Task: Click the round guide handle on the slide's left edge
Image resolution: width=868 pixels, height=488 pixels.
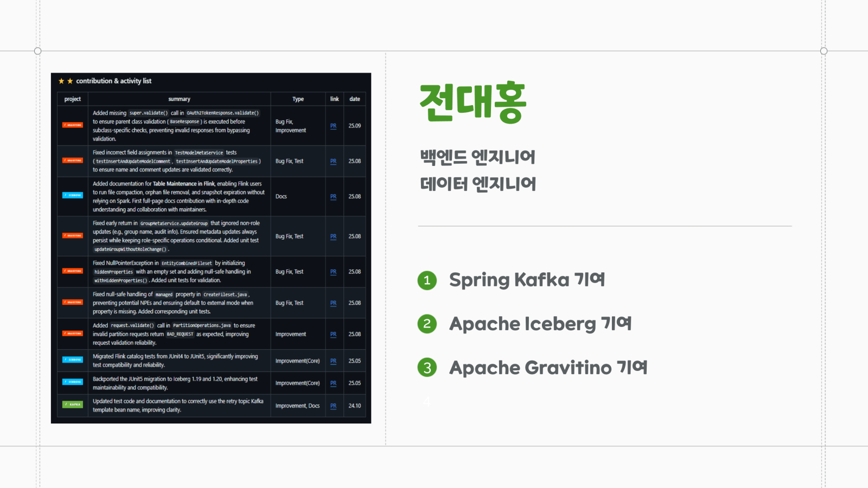Action: (x=37, y=51)
